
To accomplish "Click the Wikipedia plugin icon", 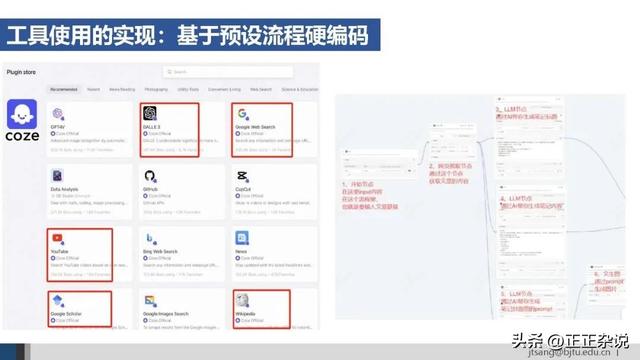I will coord(242,300).
